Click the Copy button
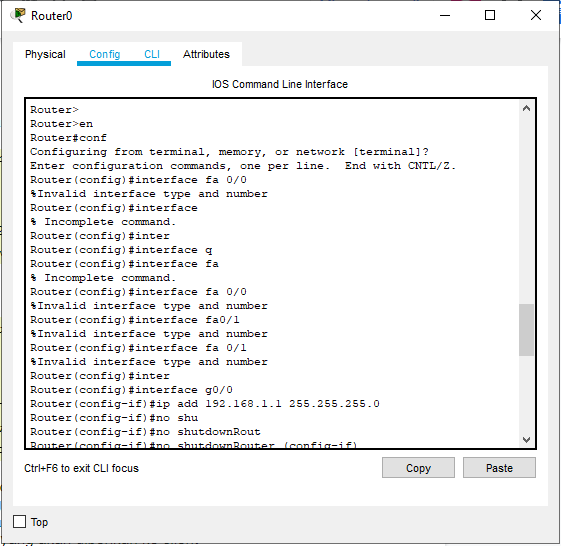 (x=418, y=468)
